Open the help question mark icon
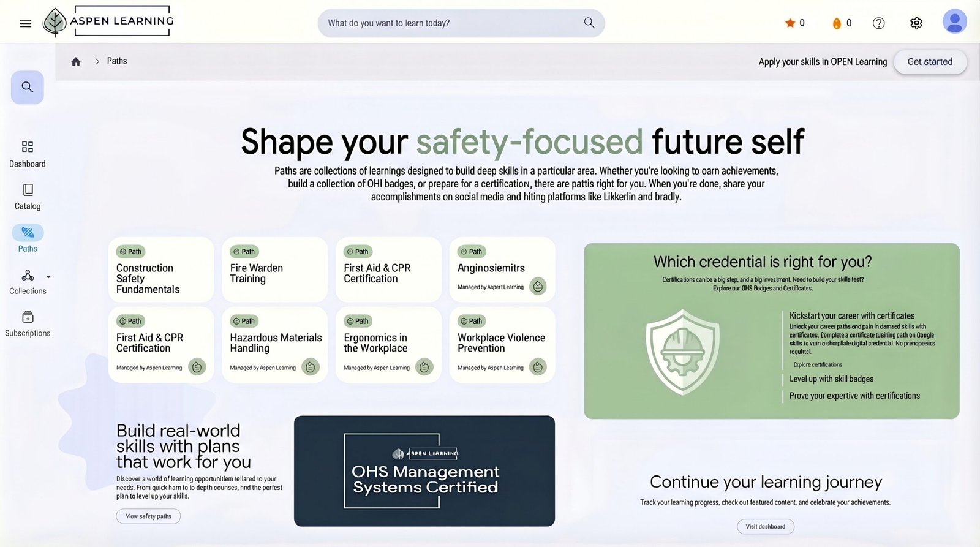980x547 pixels. [878, 23]
